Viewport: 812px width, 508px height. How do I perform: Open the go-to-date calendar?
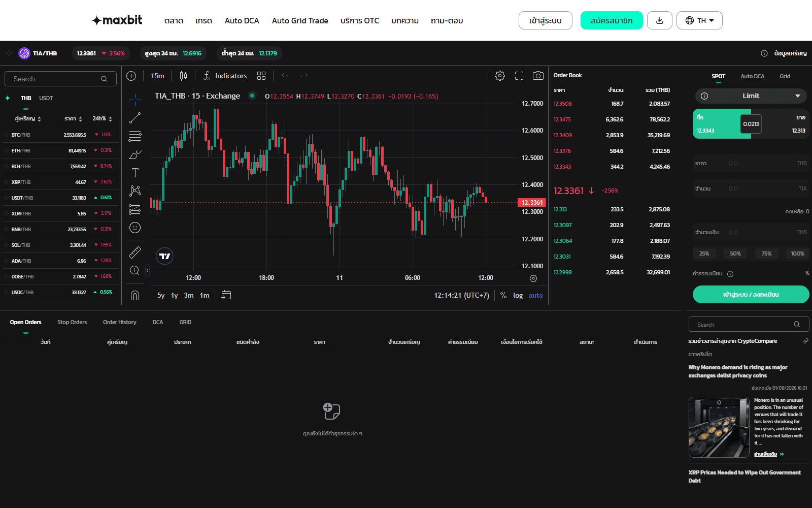click(226, 295)
